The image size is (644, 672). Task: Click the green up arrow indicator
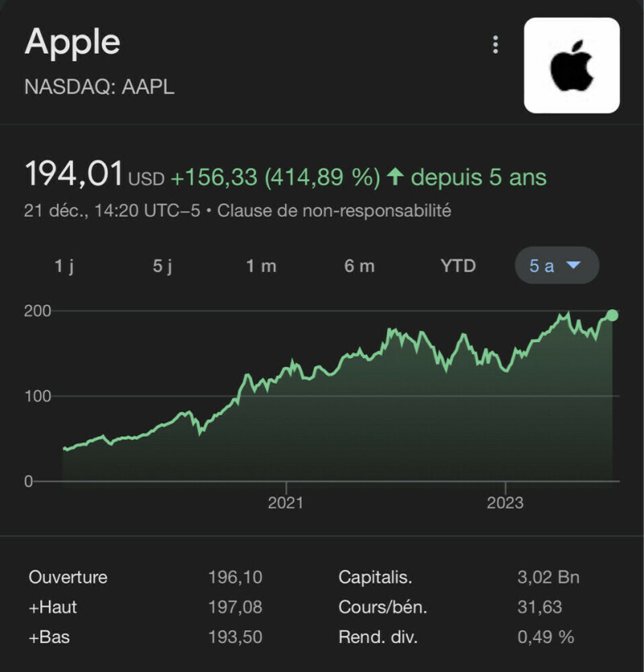pyautogui.click(x=394, y=176)
